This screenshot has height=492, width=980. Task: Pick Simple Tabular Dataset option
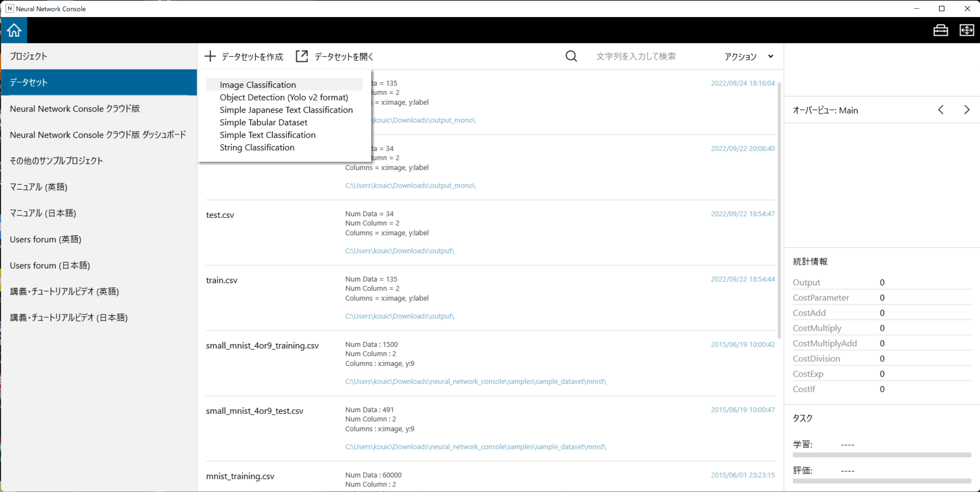(263, 122)
